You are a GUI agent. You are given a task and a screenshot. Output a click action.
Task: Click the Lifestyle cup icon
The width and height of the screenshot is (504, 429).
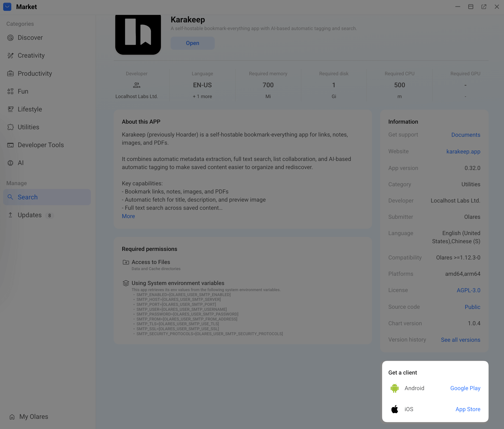tap(10, 109)
